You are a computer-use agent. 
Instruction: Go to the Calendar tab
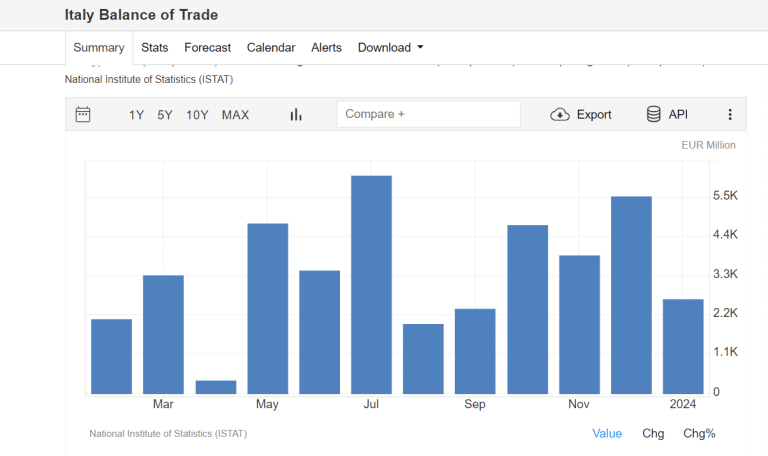click(x=271, y=48)
